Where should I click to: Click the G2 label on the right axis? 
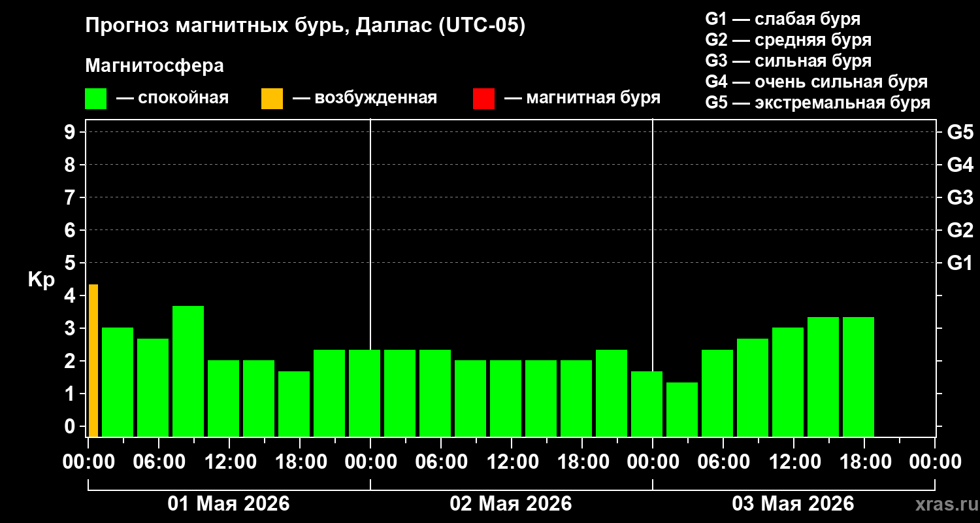click(x=960, y=230)
